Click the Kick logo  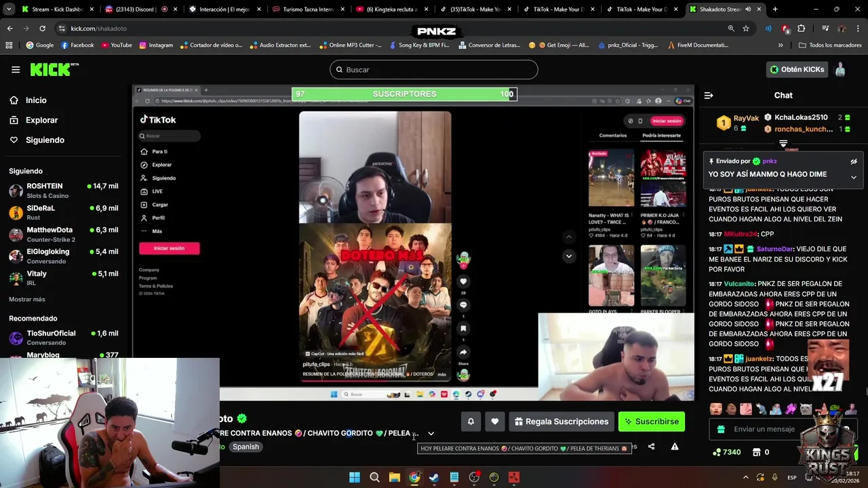click(54, 70)
